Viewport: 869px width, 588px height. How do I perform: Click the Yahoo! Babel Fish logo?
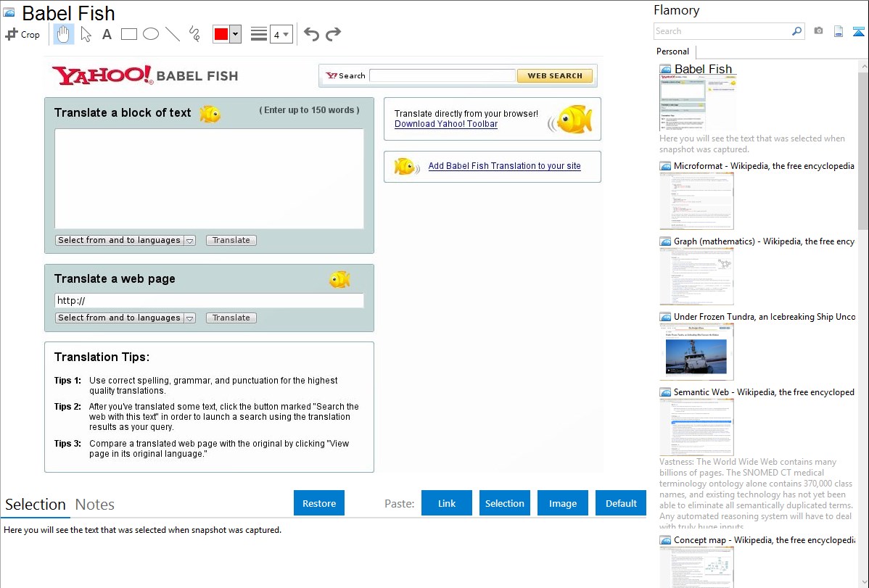pyautogui.click(x=145, y=75)
